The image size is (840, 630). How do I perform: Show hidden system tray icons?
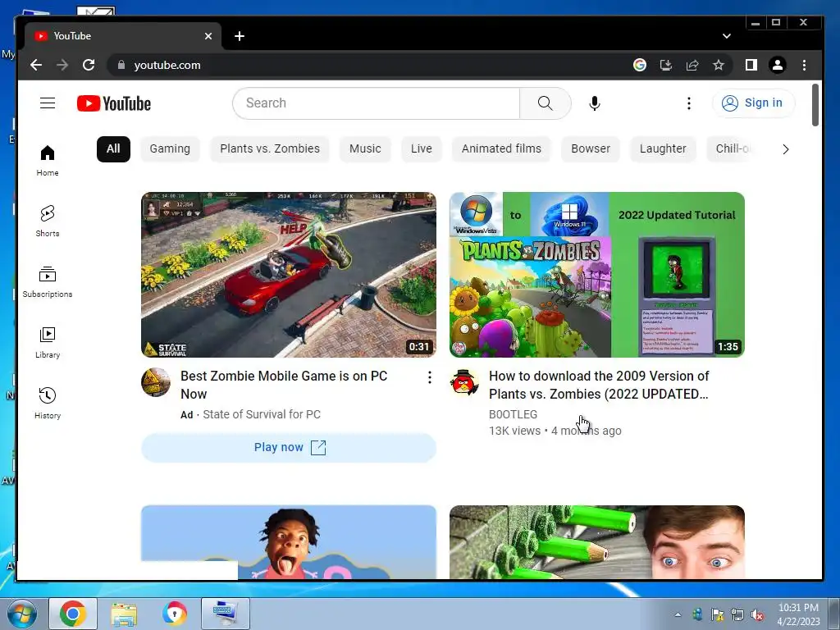[x=678, y=614]
